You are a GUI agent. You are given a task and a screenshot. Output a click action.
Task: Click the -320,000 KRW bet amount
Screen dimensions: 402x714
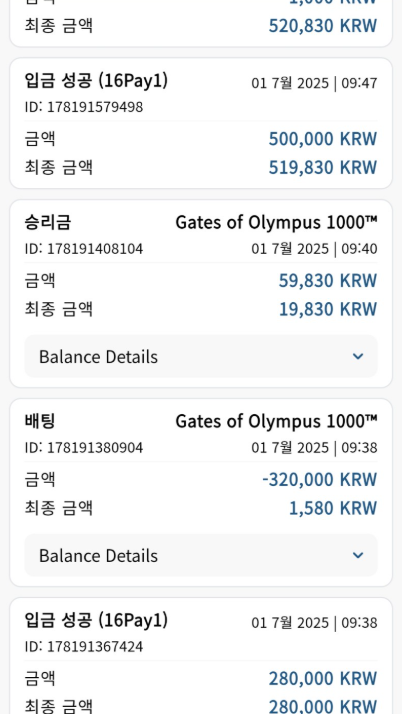(x=320, y=479)
